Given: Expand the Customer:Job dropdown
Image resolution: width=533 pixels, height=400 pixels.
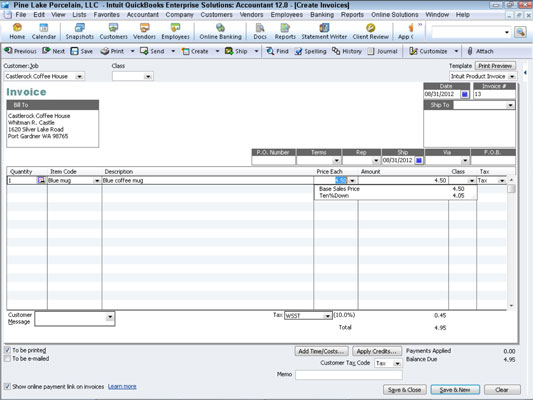Looking at the screenshot, I should tap(79, 76).
